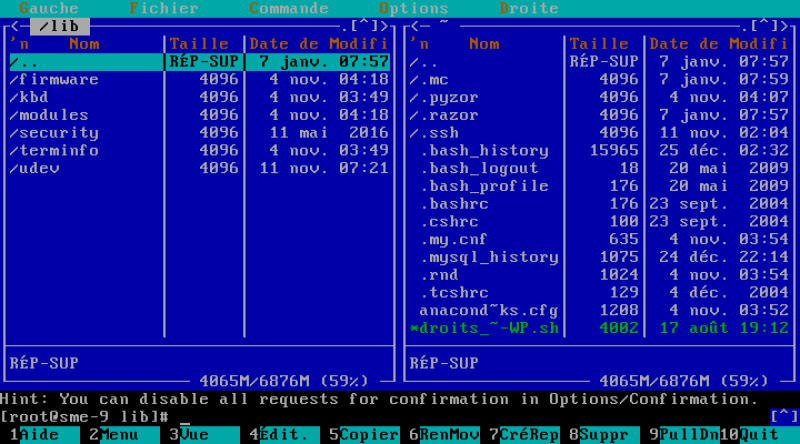Viewport: 800px width, 444px height.
Task: Sort left panel by Nom column header
Action: coord(84,44)
